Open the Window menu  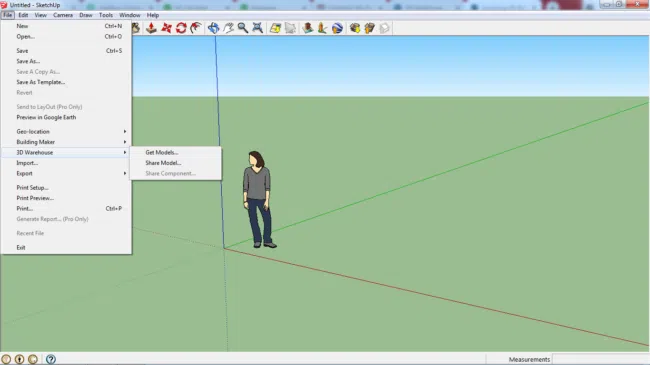coord(129,15)
